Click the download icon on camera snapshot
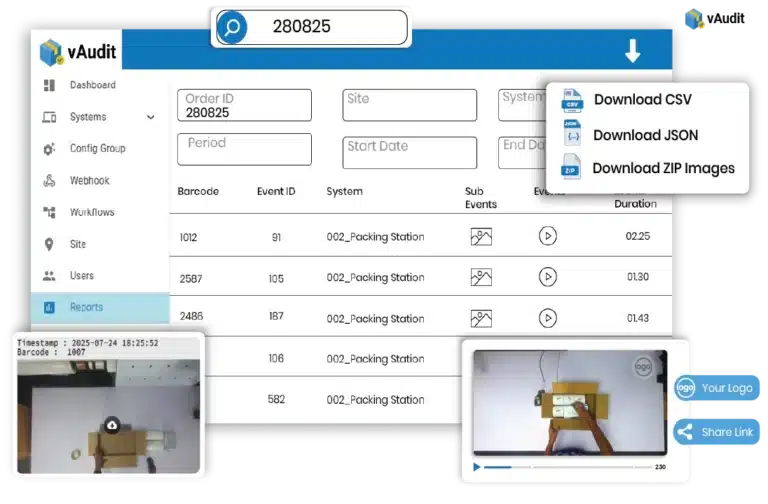Screen dimensions: 768x504 point(112,425)
